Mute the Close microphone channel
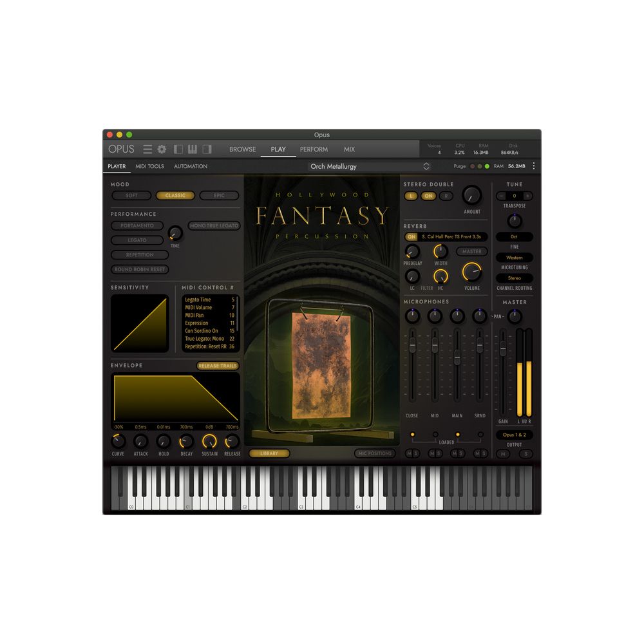 point(408,454)
